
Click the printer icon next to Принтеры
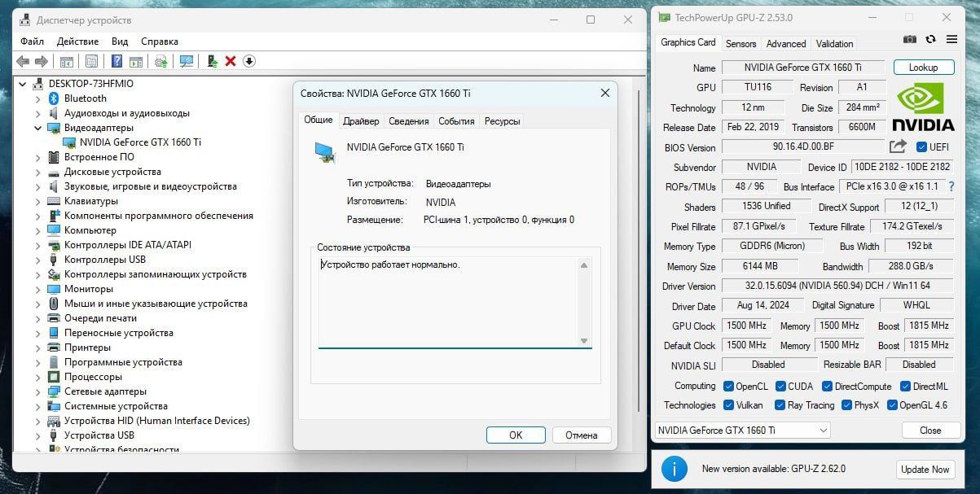coord(54,348)
